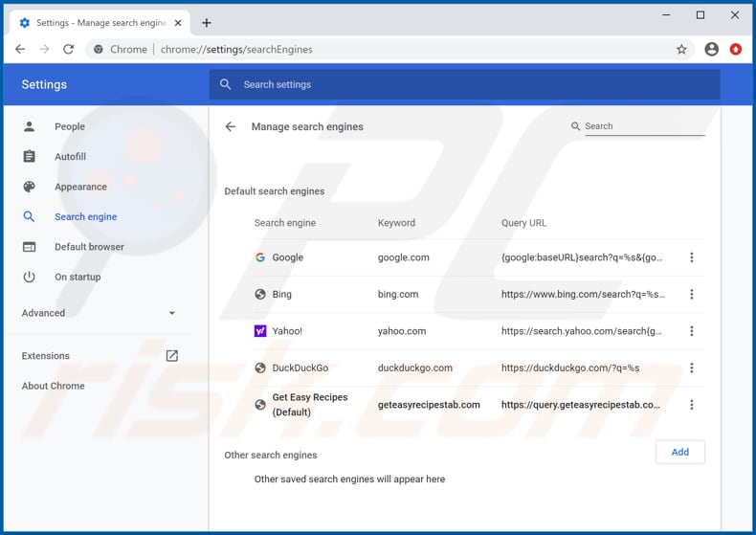Click the People person icon in sidebar
Screen dimensions: 756x535
point(29,126)
